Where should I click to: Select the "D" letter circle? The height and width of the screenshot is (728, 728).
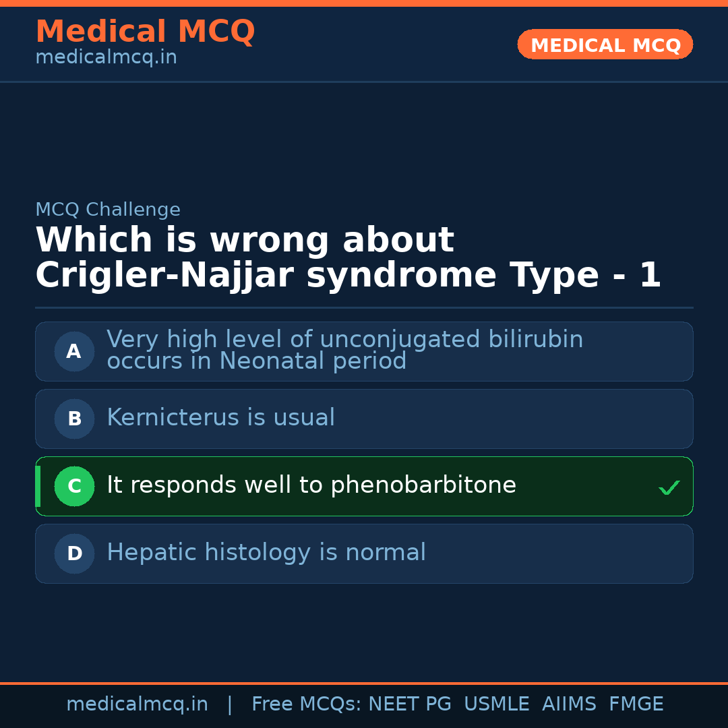click(74, 553)
